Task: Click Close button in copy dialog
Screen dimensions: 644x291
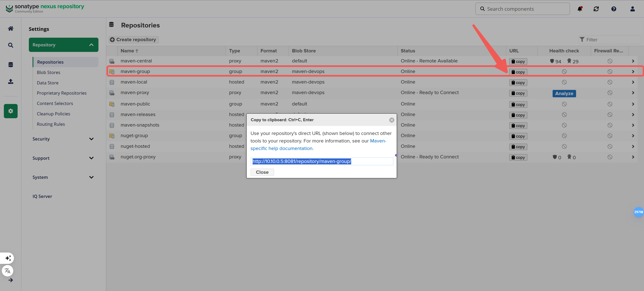Action: (262, 172)
